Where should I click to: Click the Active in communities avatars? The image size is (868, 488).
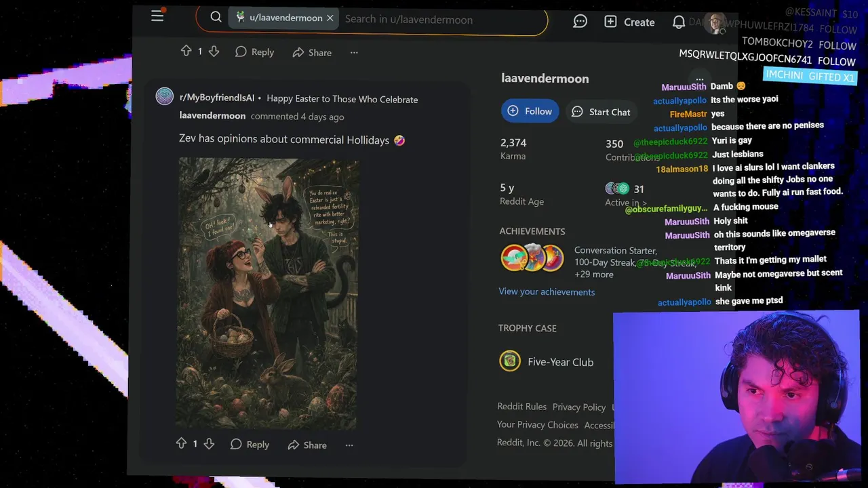(618, 188)
